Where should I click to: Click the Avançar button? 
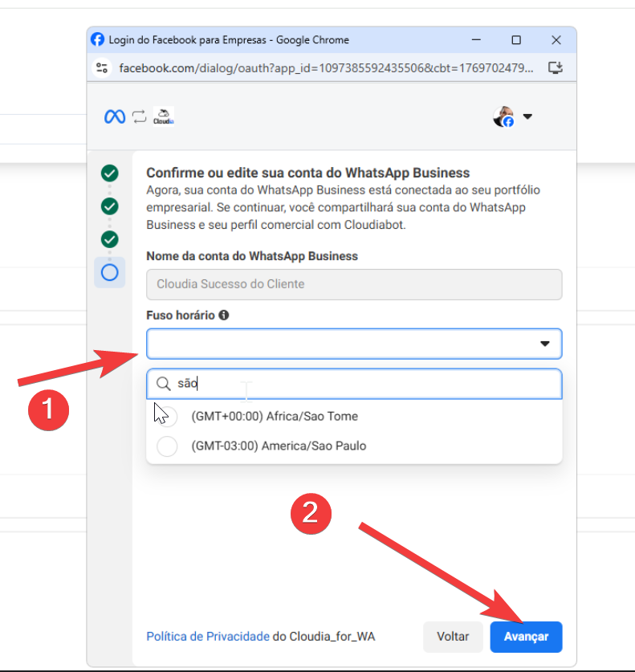click(x=526, y=637)
